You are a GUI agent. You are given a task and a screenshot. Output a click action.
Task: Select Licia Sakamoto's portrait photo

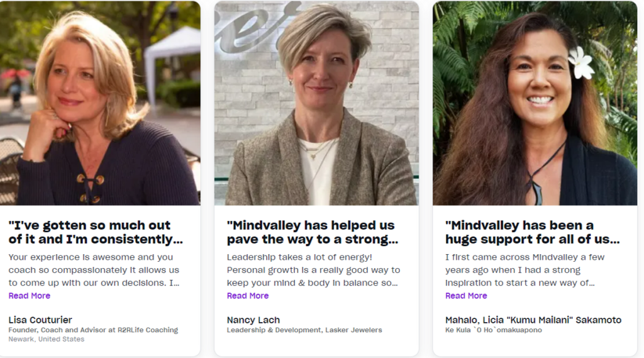535,103
